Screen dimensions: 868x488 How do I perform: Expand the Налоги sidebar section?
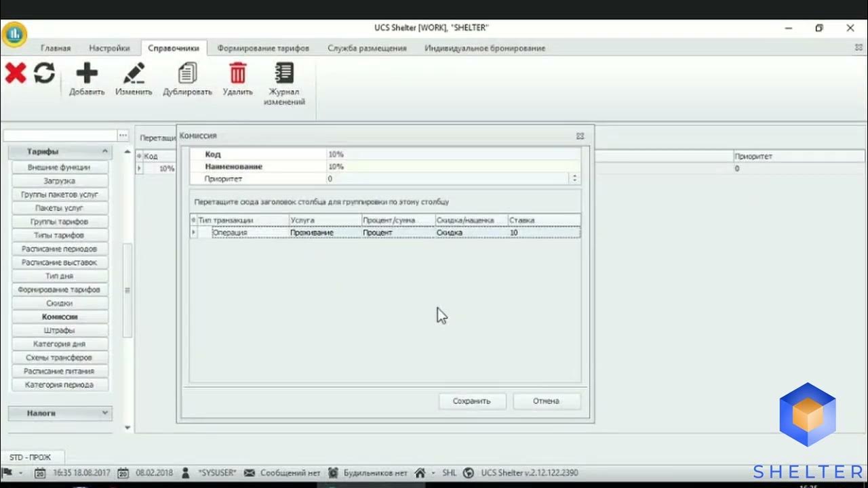(105, 413)
